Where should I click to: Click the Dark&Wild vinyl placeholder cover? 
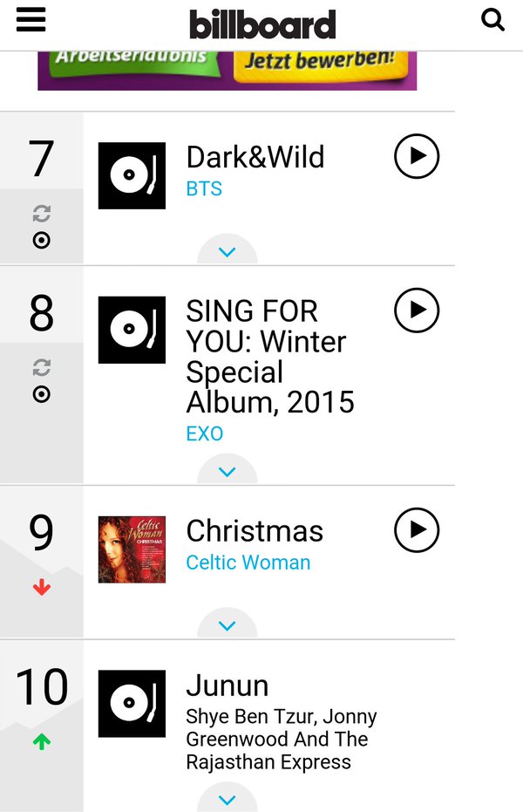pos(132,175)
